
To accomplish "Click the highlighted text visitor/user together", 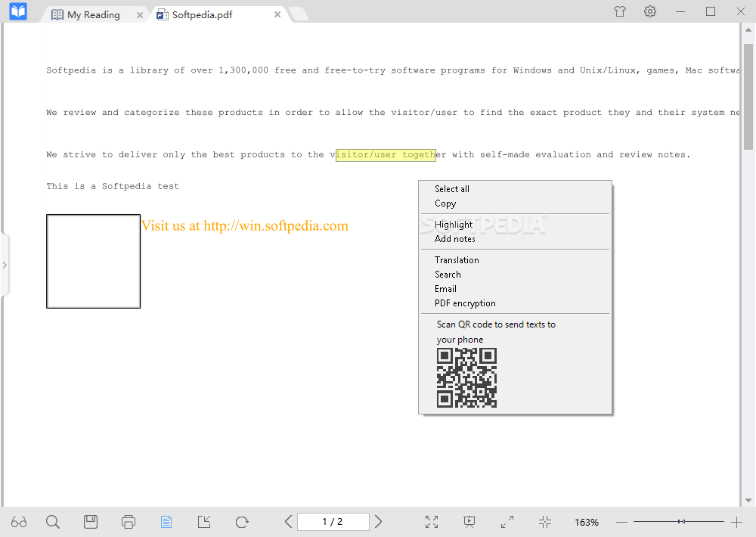I will pyautogui.click(x=386, y=155).
